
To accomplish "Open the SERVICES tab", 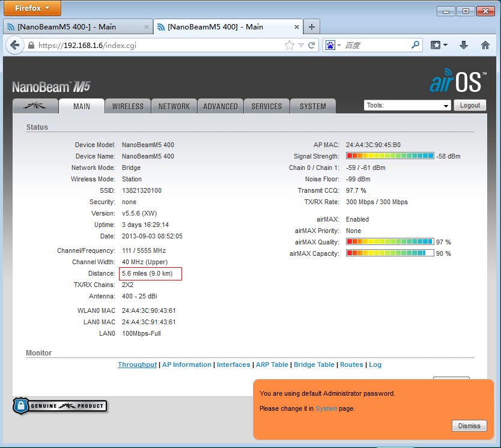I will tap(267, 106).
